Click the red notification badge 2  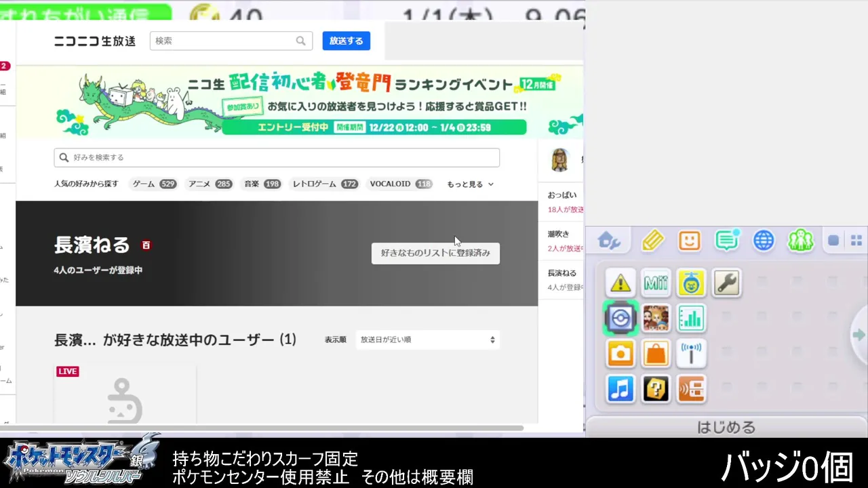(x=4, y=66)
